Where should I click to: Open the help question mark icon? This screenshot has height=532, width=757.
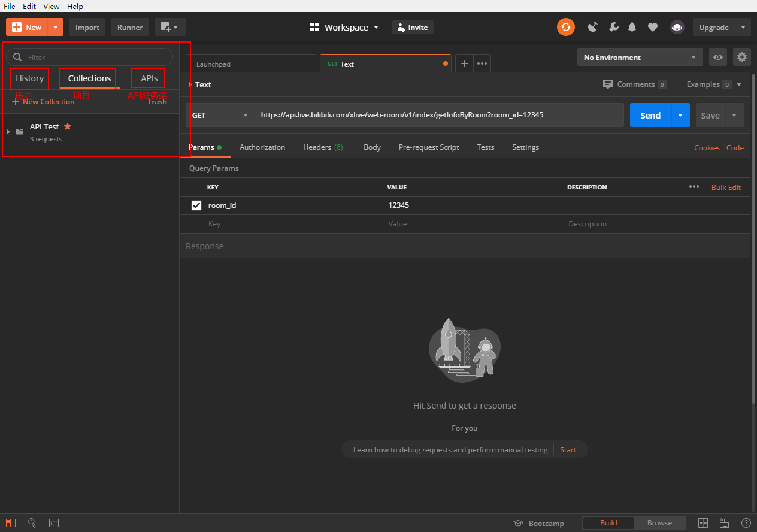click(x=746, y=523)
